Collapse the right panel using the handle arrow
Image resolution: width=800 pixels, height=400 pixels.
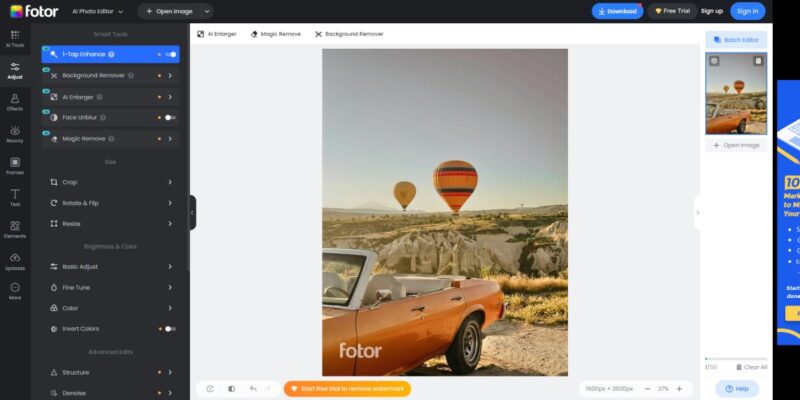click(697, 213)
